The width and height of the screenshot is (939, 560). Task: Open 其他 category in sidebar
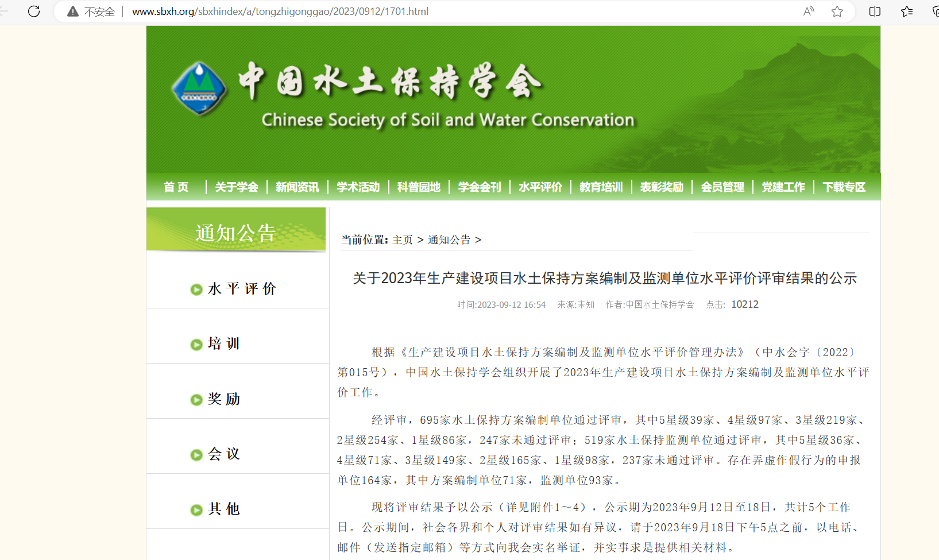224,509
